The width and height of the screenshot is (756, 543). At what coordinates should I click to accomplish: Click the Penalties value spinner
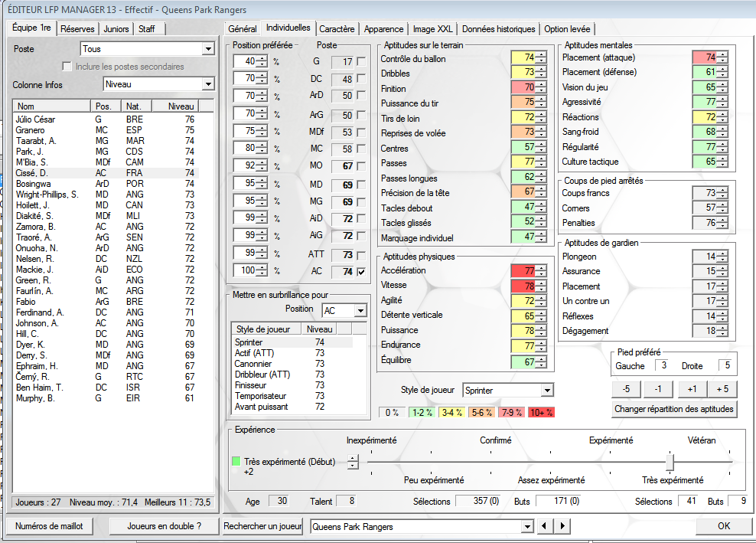click(x=722, y=223)
